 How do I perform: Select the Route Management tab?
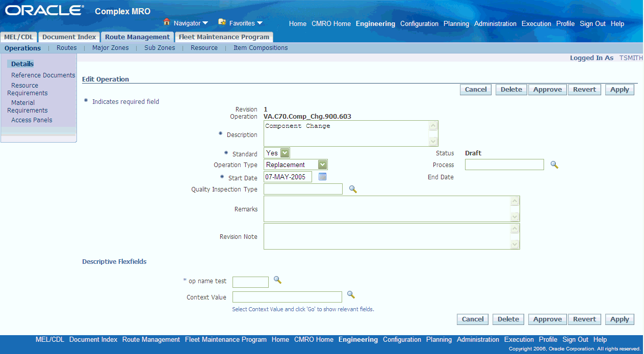(137, 37)
